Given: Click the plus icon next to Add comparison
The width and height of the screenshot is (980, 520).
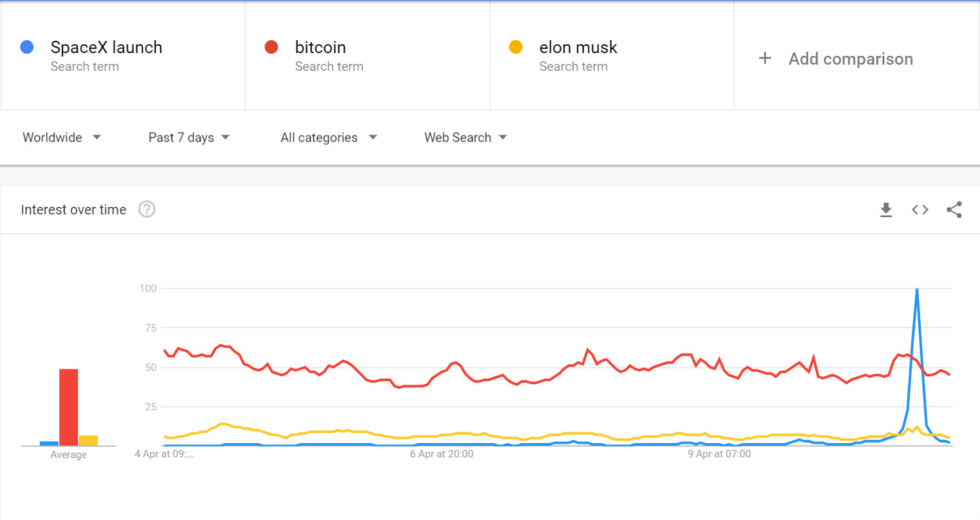Looking at the screenshot, I should [764, 59].
